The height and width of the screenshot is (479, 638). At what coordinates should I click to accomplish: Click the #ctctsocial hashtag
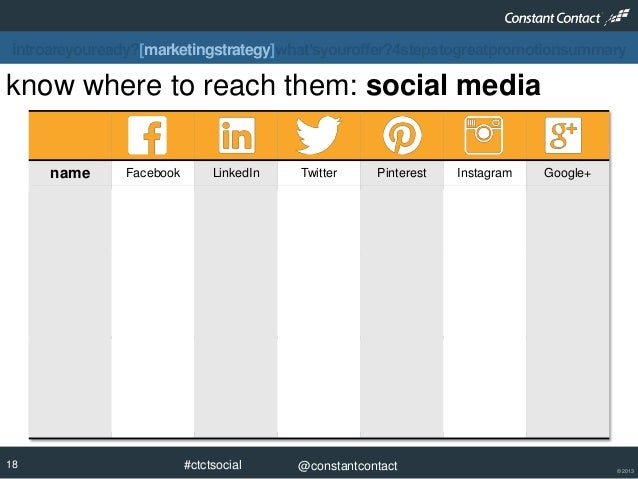pyautogui.click(x=213, y=465)
